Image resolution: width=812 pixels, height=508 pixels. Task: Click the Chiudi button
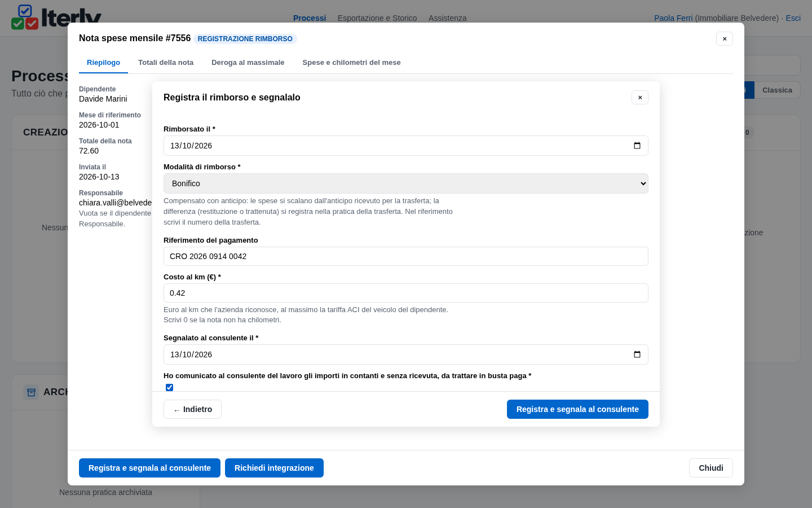pyautogui.click(x=711, y=468)
